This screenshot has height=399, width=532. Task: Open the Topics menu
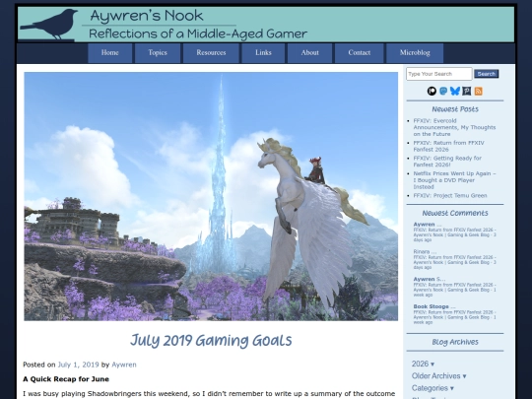pos(158,53)
